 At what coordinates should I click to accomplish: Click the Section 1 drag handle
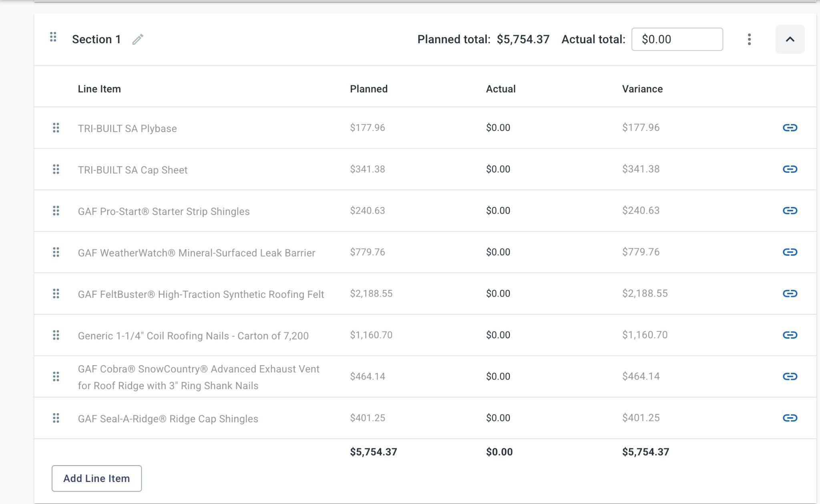tap(53, 37)
